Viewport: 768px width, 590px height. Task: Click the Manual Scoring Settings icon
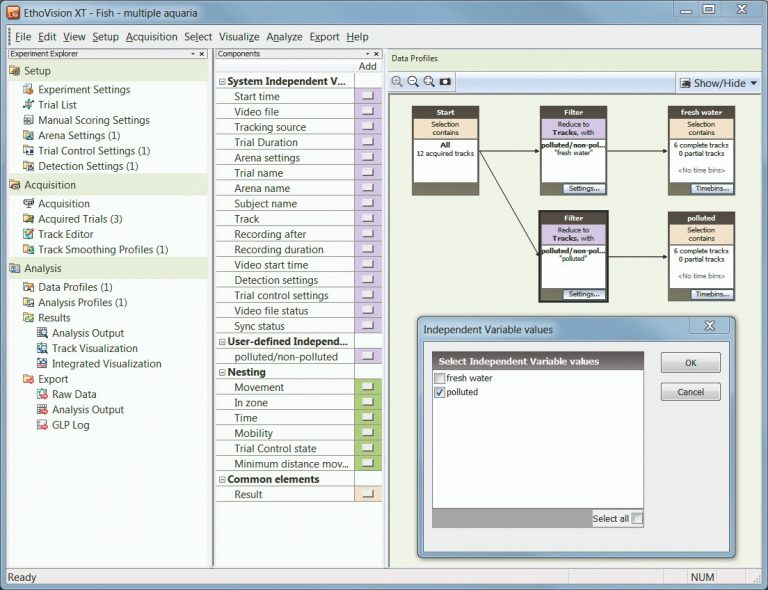coord(28,120)
